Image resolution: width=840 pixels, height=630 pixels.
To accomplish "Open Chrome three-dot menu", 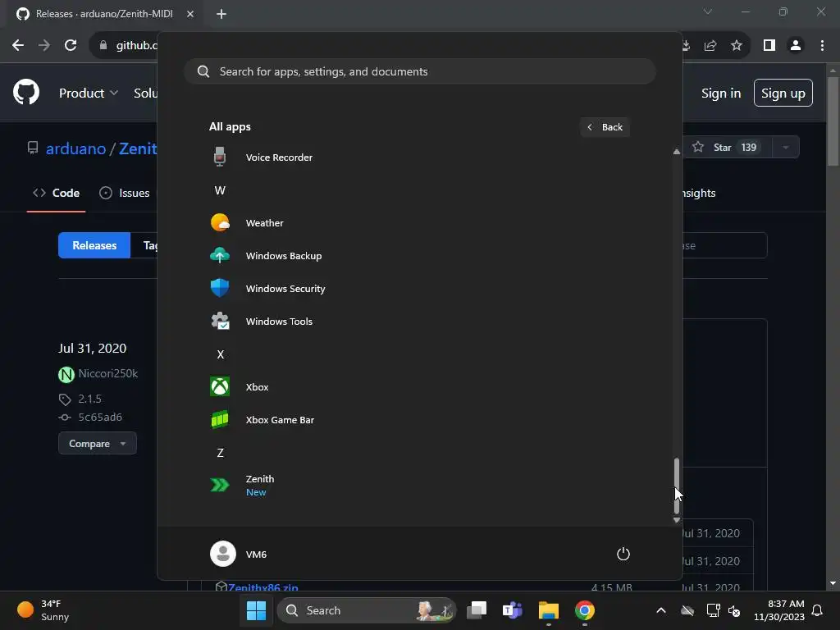I will [822, 46].
